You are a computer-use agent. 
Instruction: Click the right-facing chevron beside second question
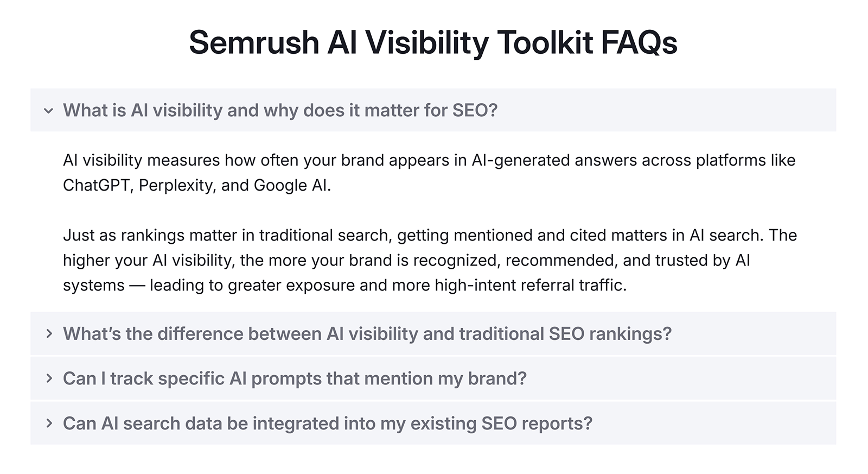pos(48,333)
